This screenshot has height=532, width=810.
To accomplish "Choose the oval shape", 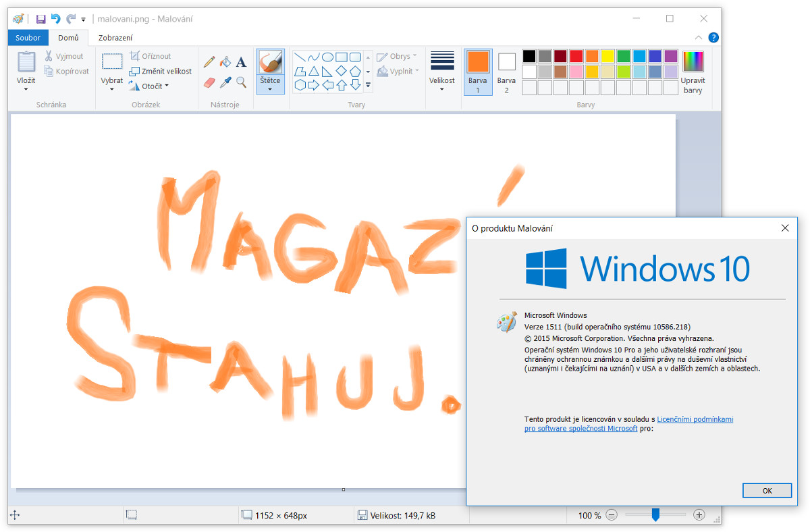I will [327, 57].
